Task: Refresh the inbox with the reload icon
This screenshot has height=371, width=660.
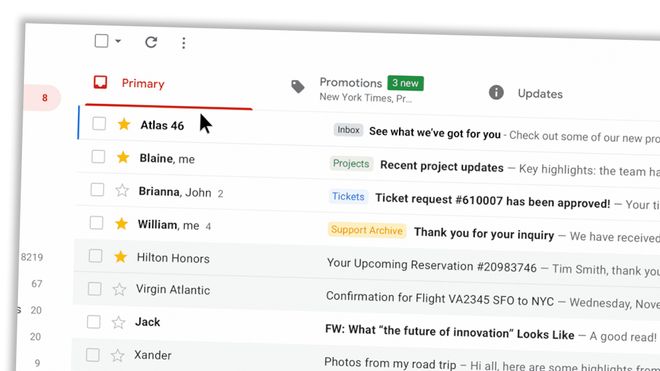Action: click(151, 42)
